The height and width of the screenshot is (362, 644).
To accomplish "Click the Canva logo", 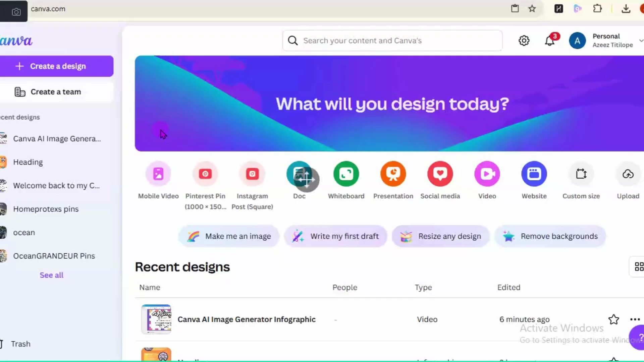I will pyautogui.click(x=16, y=41).
